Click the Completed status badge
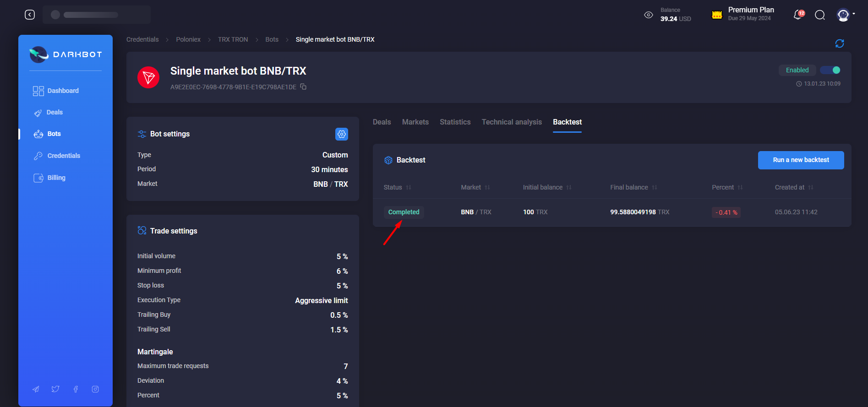Viewport: 868px width, 407px height. (x=404, y=212)
